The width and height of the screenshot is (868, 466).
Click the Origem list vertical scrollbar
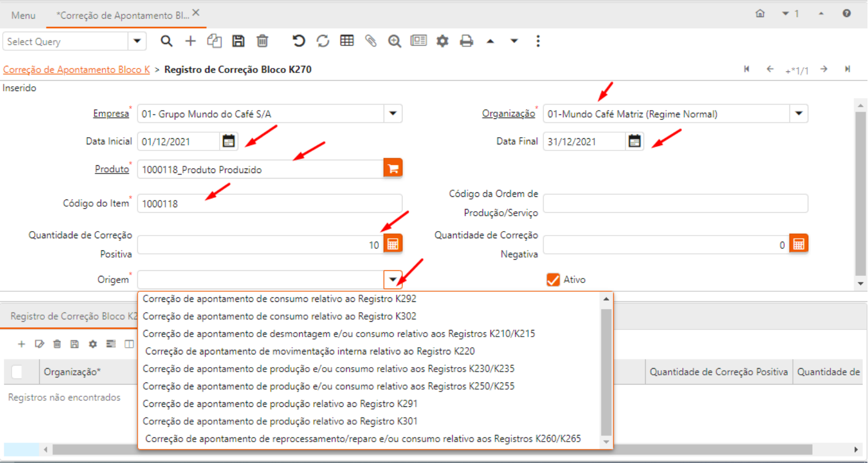(x=606, y=370)
